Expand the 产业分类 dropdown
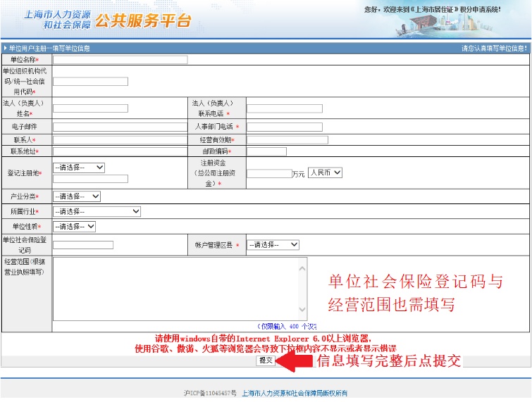This screenshot has height=402, width=532. (77, 196)
